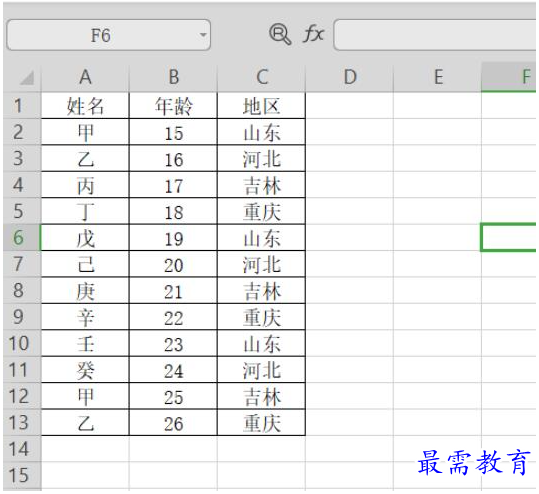
Task: Click 重庆 in row 9
Action: point(262,317)
